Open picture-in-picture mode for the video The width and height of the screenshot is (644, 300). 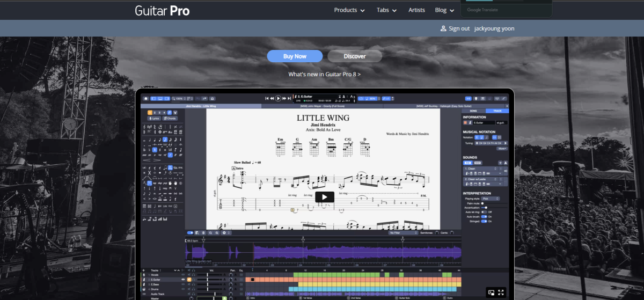(x=491, y=292)
